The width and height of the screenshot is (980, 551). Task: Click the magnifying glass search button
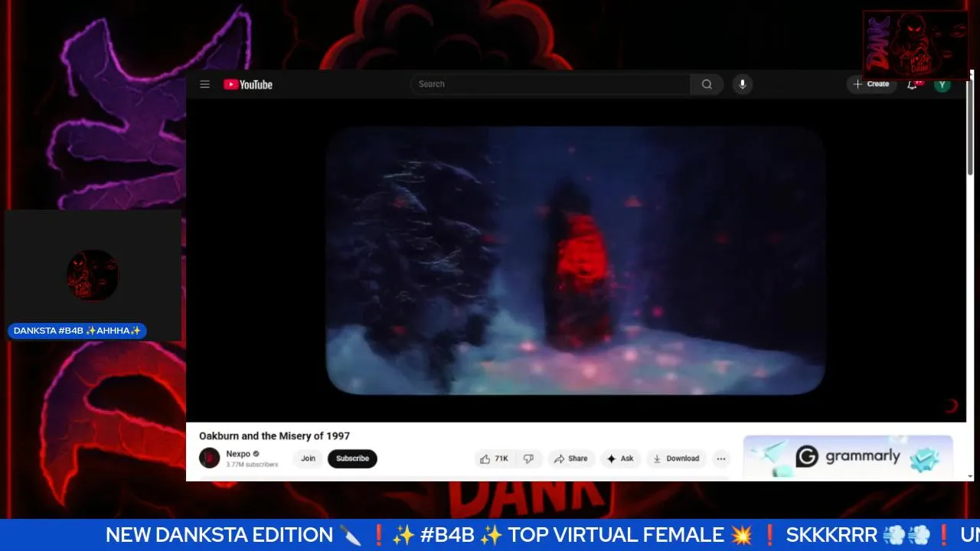click(x=707, y=84)
